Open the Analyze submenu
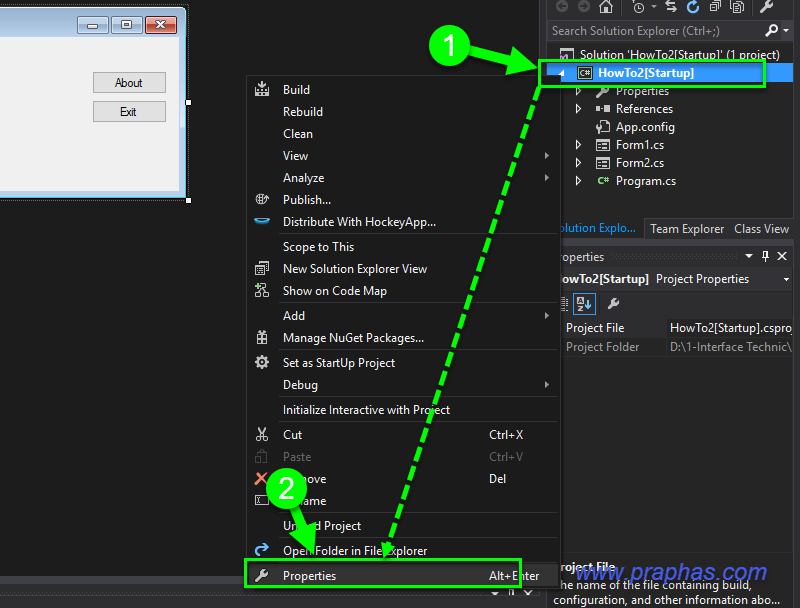Image resolution: width=800 pixels, height=608 pixels. coord(403,178)
